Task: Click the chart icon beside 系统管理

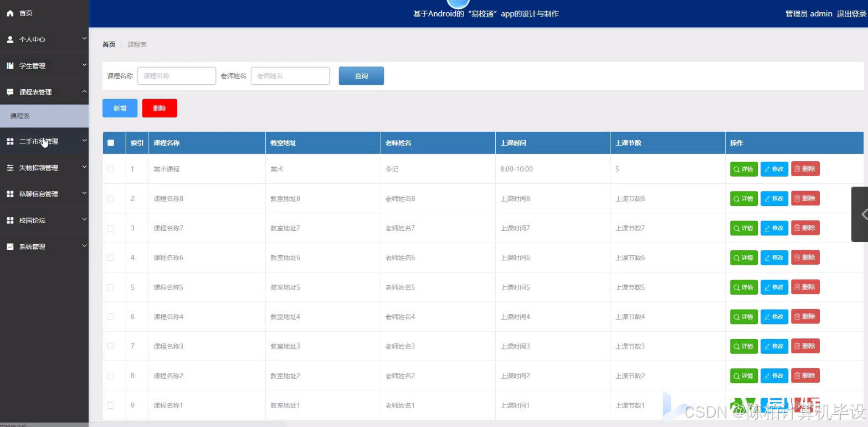Action: click(10, 246)
